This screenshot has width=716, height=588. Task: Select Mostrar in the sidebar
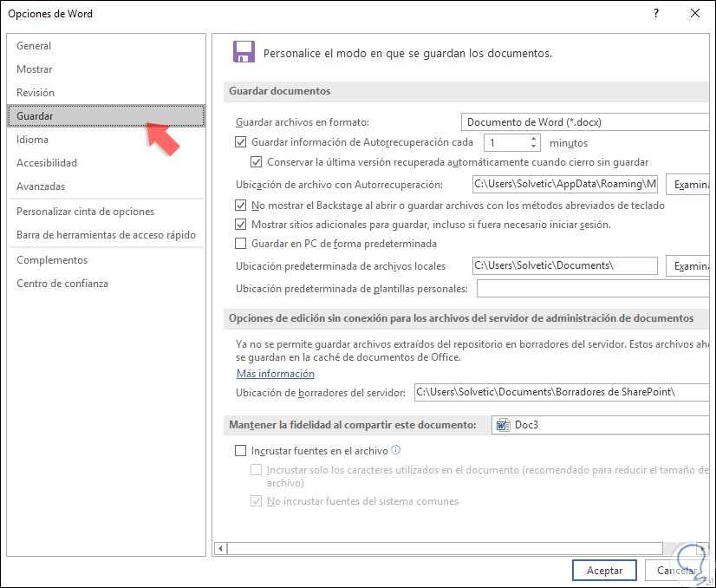point(107,69)
